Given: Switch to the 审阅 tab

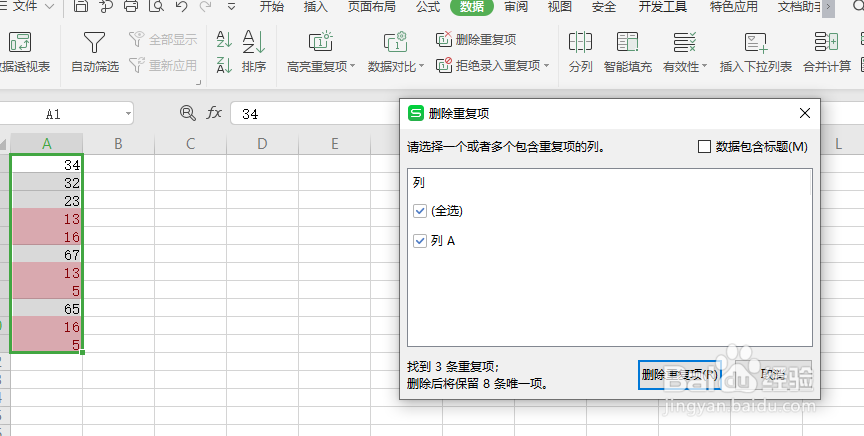Looking at the screenshot, I should (516, 7).
